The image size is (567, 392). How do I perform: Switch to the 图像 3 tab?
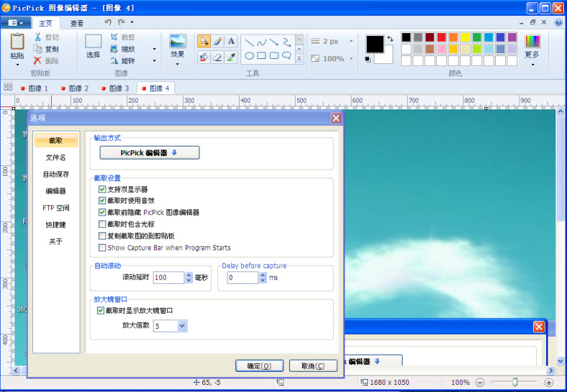coord(116,88)
